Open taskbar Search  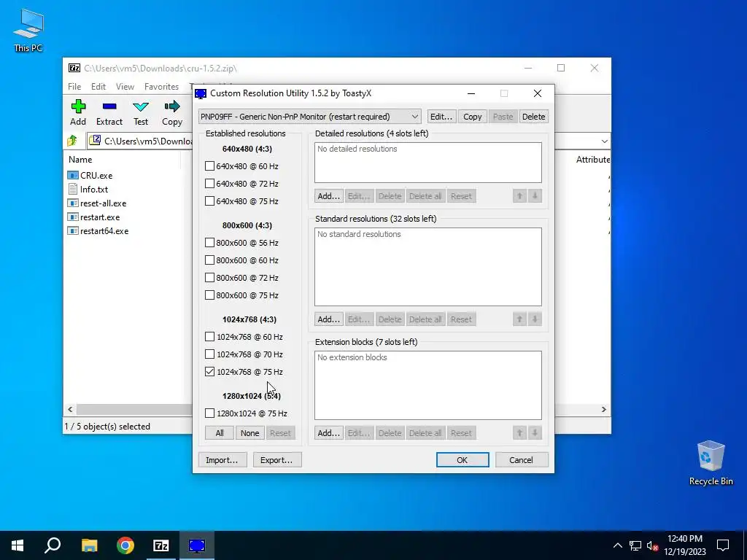[53, 545]
